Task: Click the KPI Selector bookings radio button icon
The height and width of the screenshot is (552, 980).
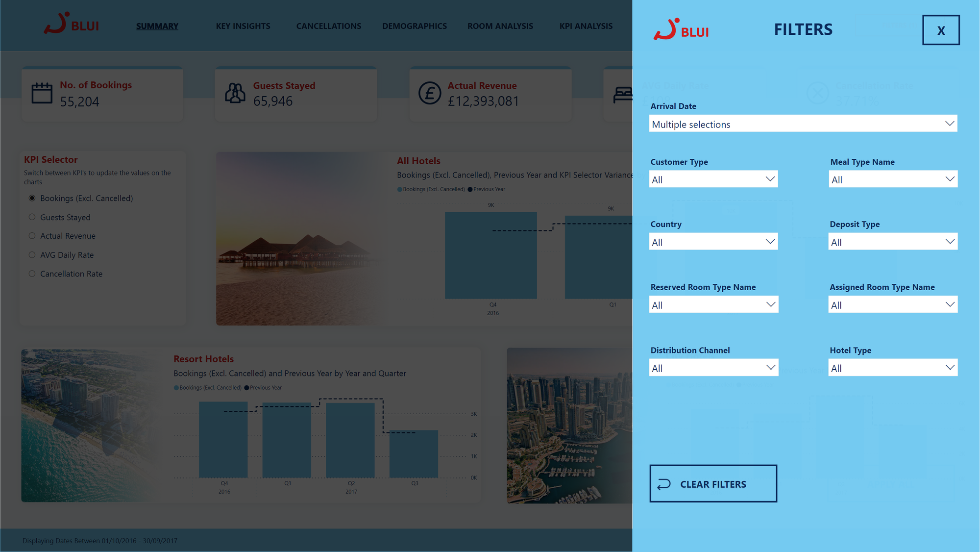Action: (32, 198)
